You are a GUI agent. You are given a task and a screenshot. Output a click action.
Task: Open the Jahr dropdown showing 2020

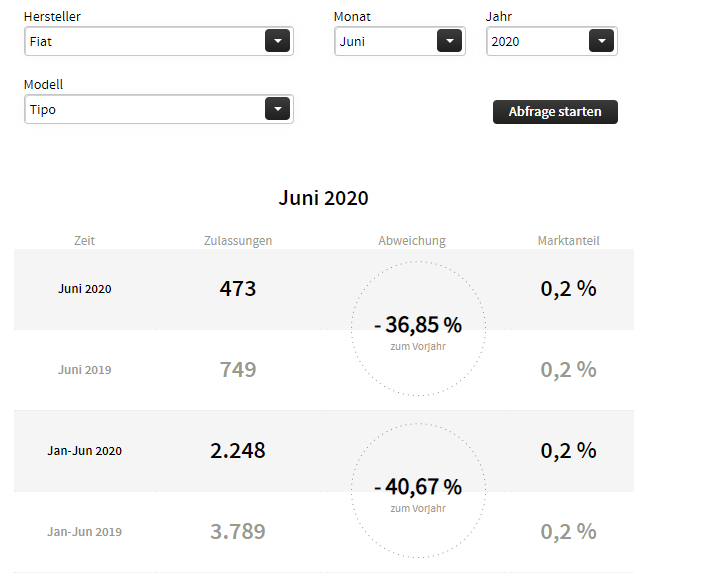538,41
